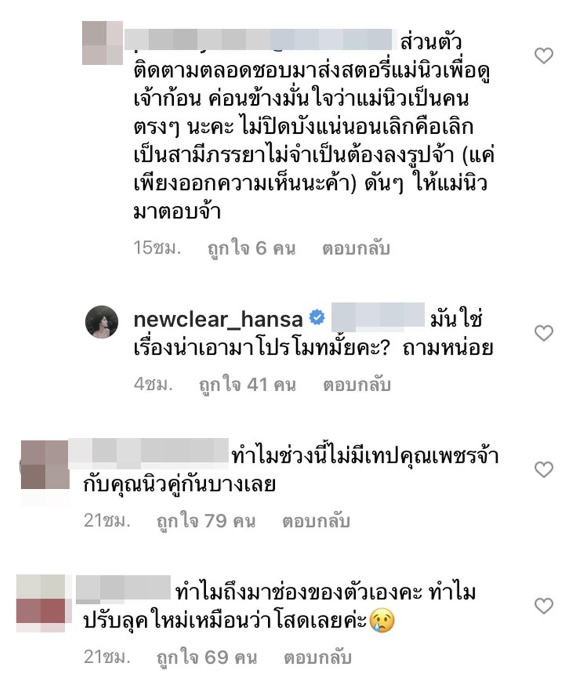Tap heart on comment with 79 likes

(544, 470)
